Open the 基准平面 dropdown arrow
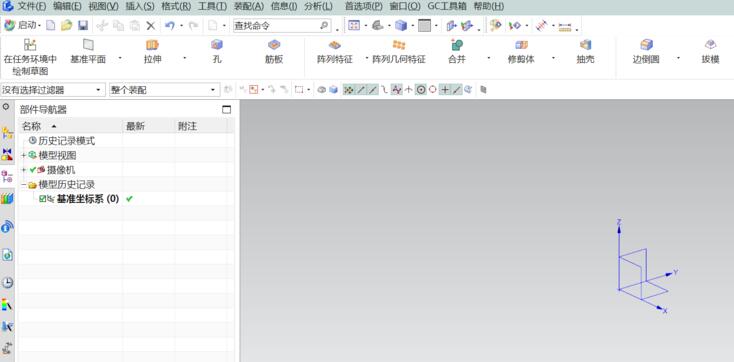734x362 pixels. pyautogui.click(x=120, y=58)
